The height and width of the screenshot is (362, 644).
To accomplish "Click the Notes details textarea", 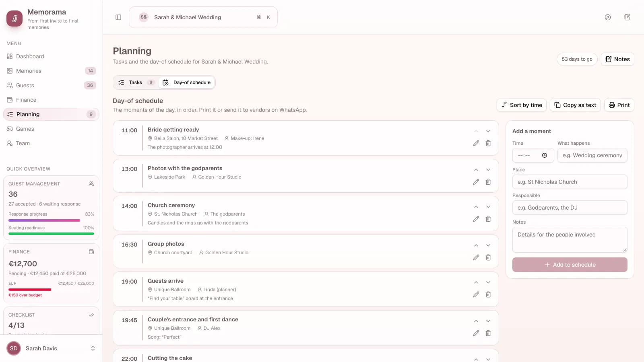I will click(570, 240).
